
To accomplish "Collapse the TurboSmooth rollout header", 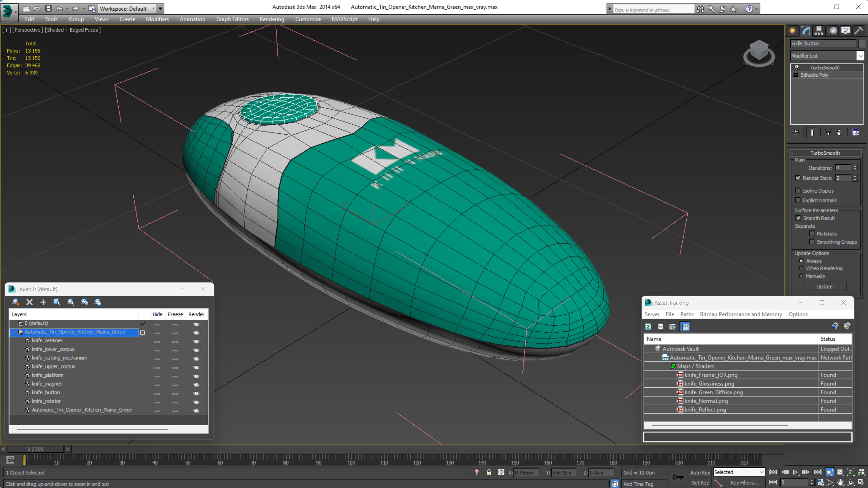I will click(825, 153).
